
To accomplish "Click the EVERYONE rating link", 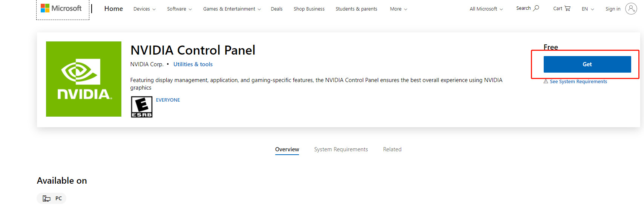I will tap(168, 100).
